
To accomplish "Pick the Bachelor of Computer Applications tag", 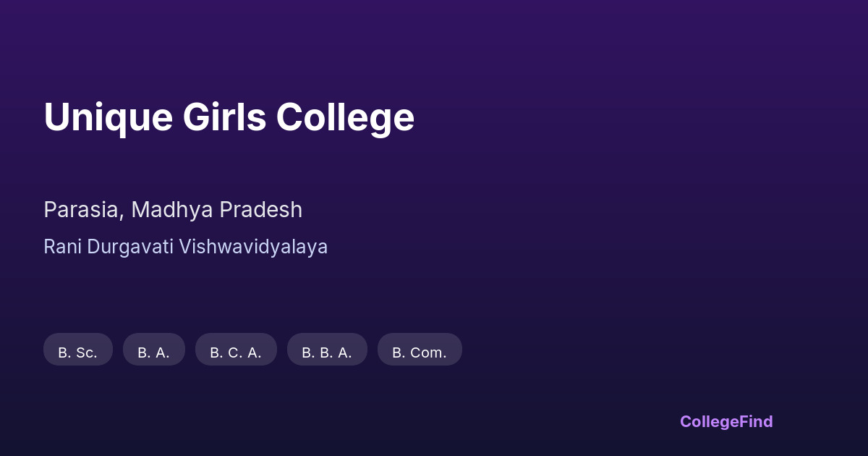I will [236, 350].
